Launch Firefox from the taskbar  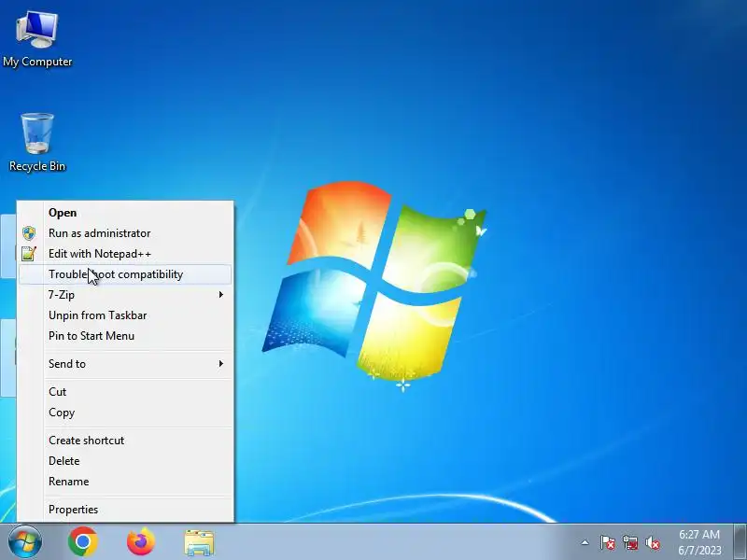[141, 542]
